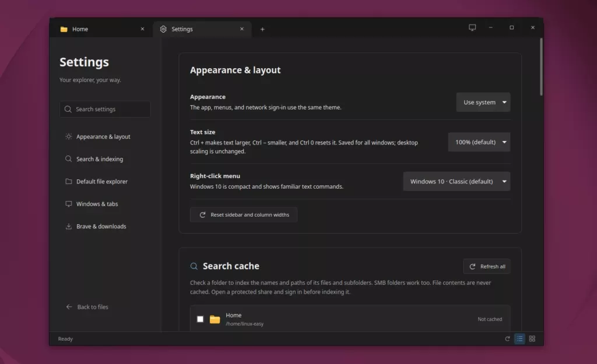Select Appearance & layout in sidebar
Image resolution: width=597 pixels, height=364 pixels.
(x=105, y=136)
